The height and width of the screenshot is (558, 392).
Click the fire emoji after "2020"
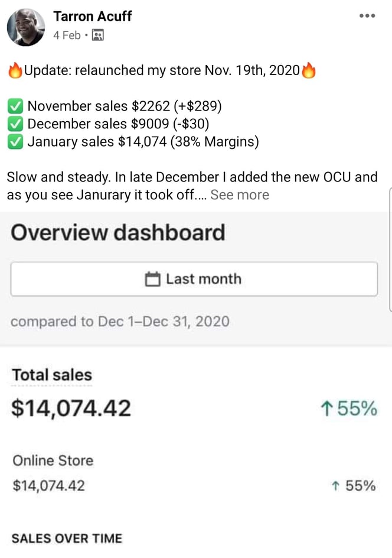[309, 71]
